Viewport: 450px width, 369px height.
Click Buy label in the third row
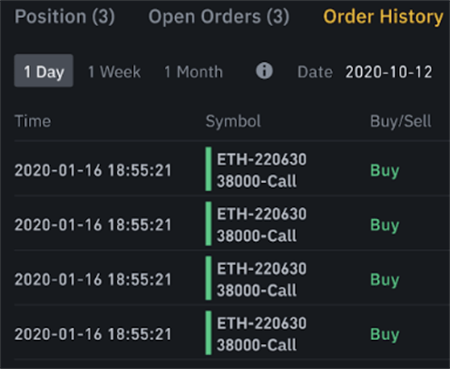385,280
